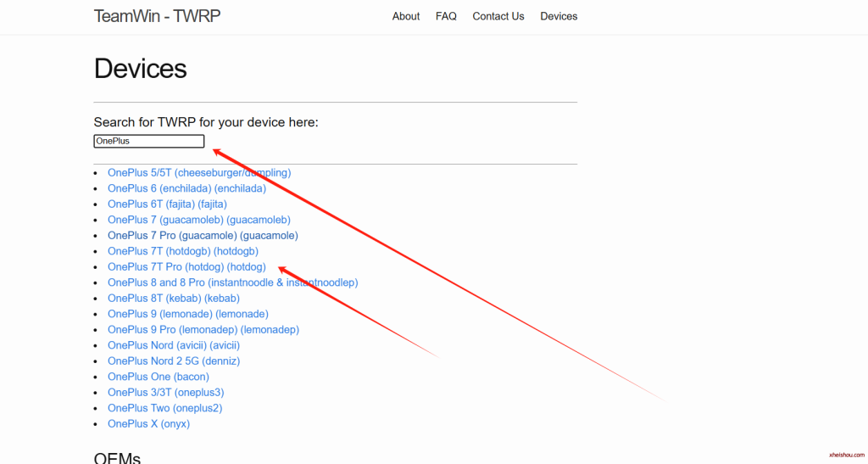Open OnePlus X (onyx) link
Screen dimensions: 868x464
(148, 423)
